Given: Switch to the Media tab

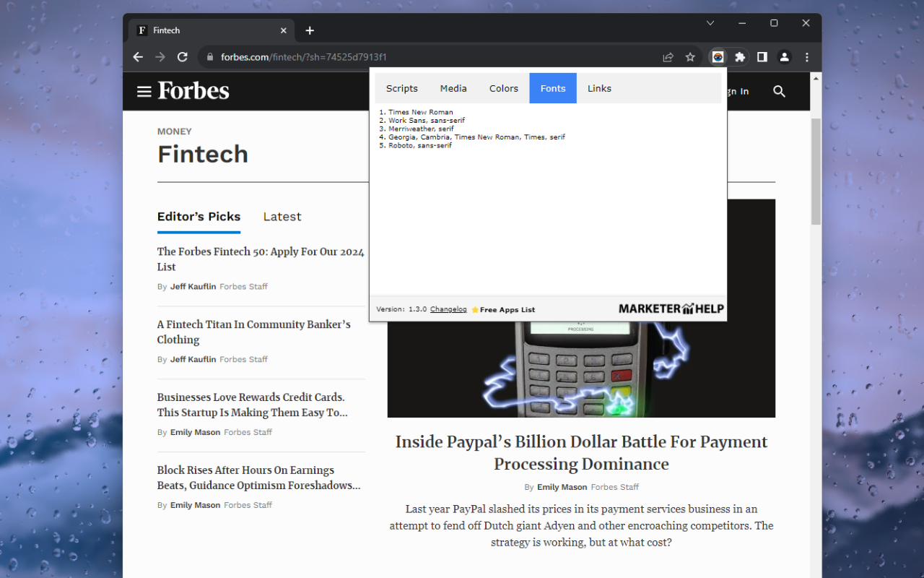Looking at the screenshot, I should [x=453, y=87].
